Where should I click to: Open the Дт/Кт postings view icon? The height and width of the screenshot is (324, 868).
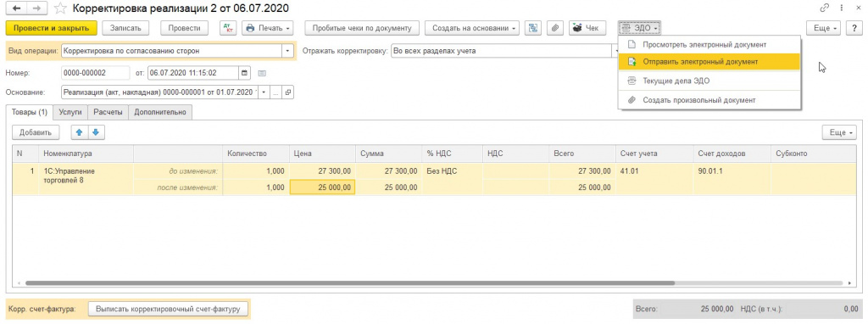(x=228, y=28)
